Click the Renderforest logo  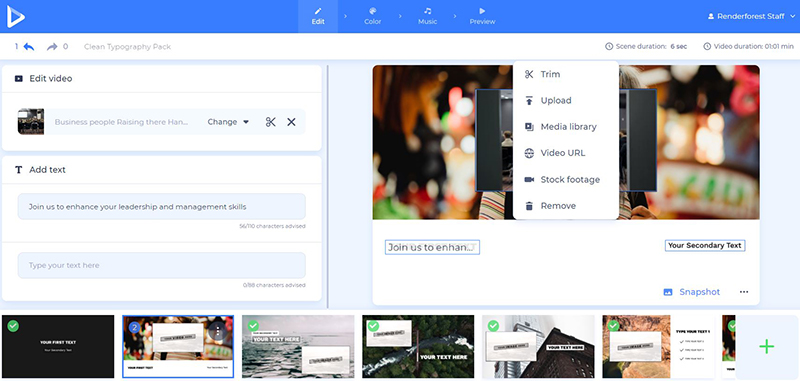click(15, 16)
